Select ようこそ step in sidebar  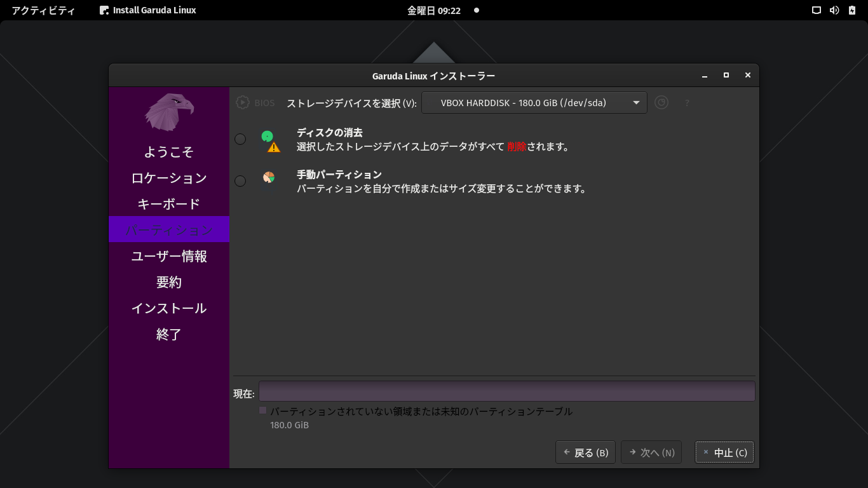tap(169, 152)
